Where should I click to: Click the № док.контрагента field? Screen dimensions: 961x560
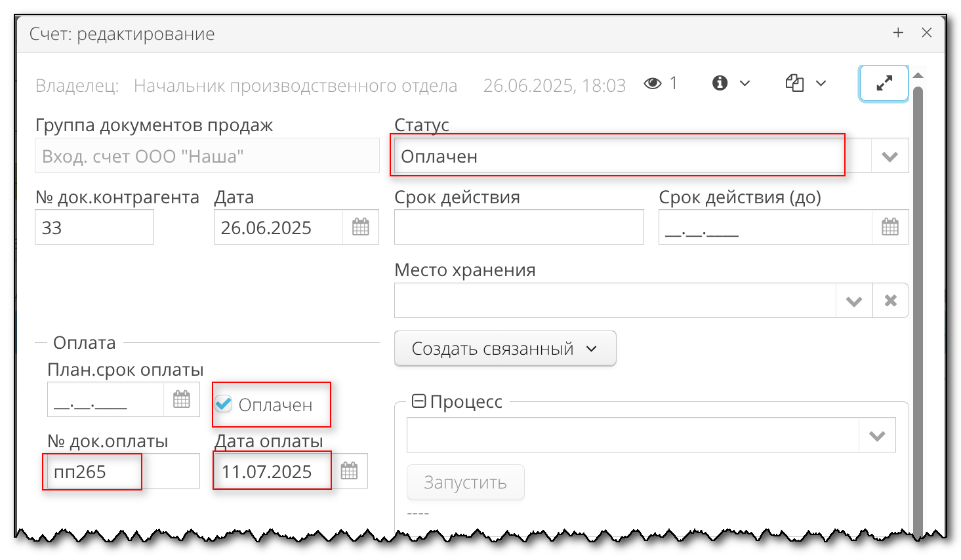(94, 228)
